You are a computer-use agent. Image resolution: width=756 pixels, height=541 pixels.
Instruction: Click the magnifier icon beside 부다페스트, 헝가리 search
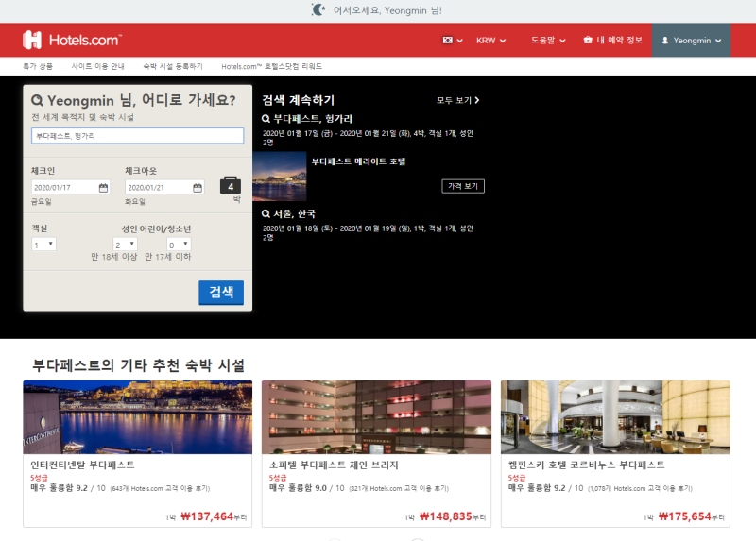coord(266,119)
